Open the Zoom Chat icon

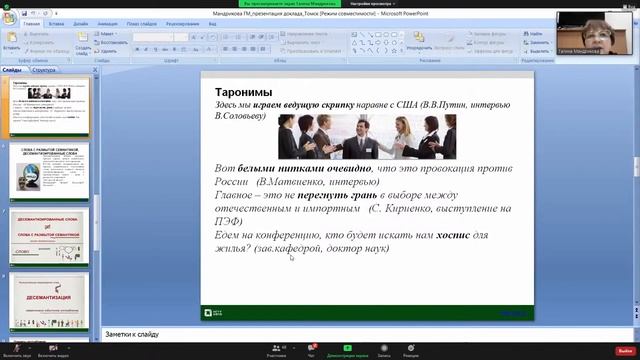click(x=311, y=348)
